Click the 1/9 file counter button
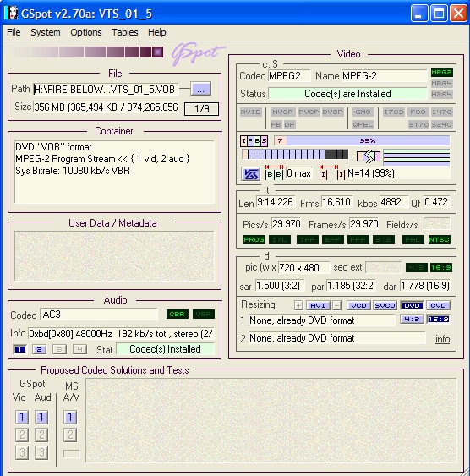 (x=201, y=109)
